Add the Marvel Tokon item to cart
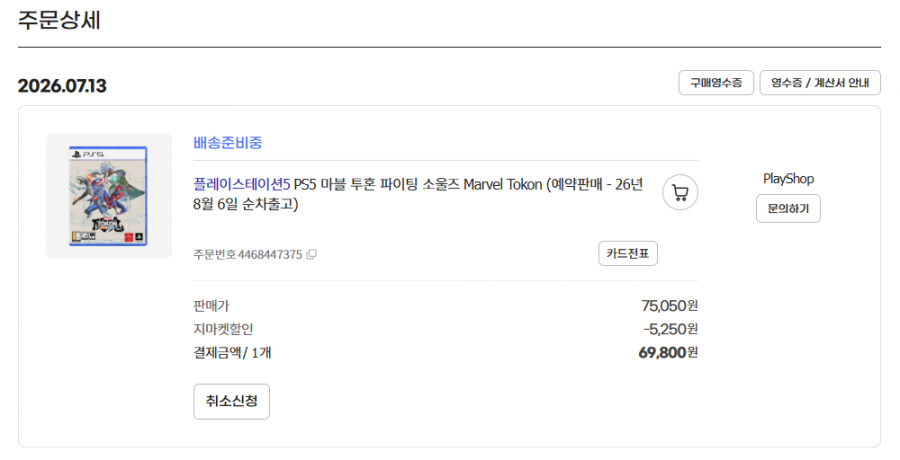The height and width of the screenshot is (460, 900). pos(680,192)
